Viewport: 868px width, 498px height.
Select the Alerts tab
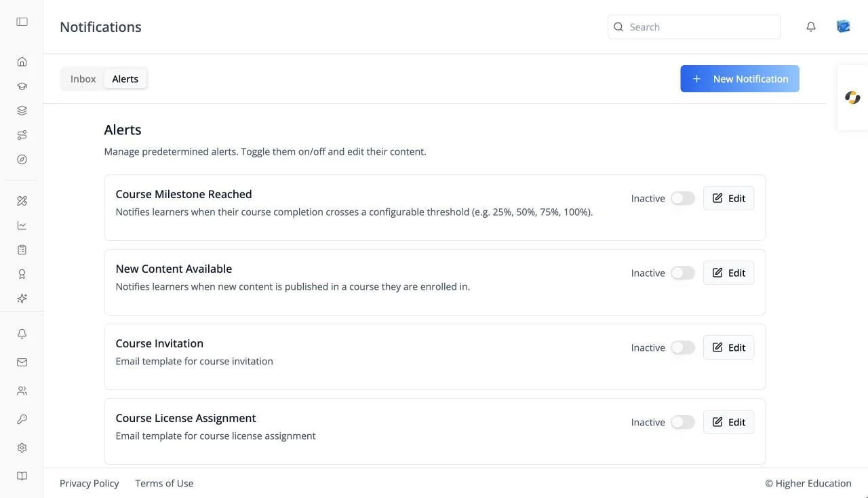[x=125, y=79]
